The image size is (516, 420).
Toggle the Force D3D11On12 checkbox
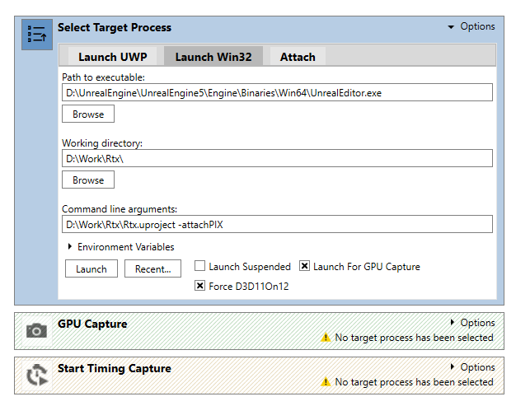point(200,287)
